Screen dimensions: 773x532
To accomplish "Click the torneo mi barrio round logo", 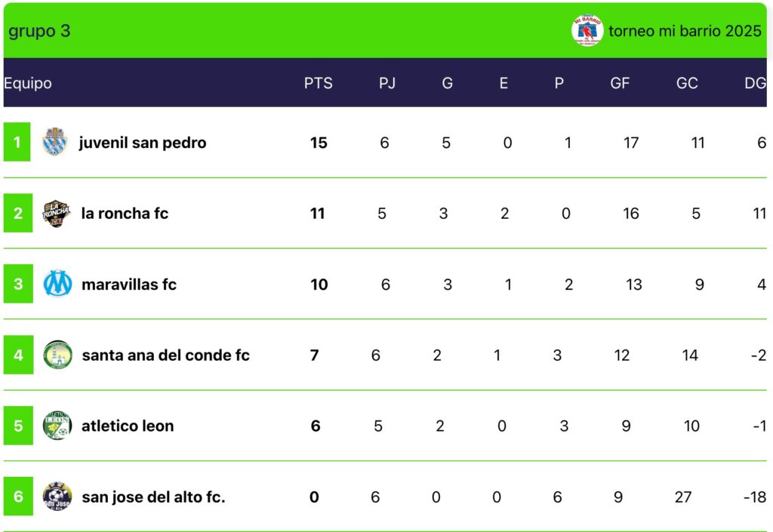I will coord(587,30).
